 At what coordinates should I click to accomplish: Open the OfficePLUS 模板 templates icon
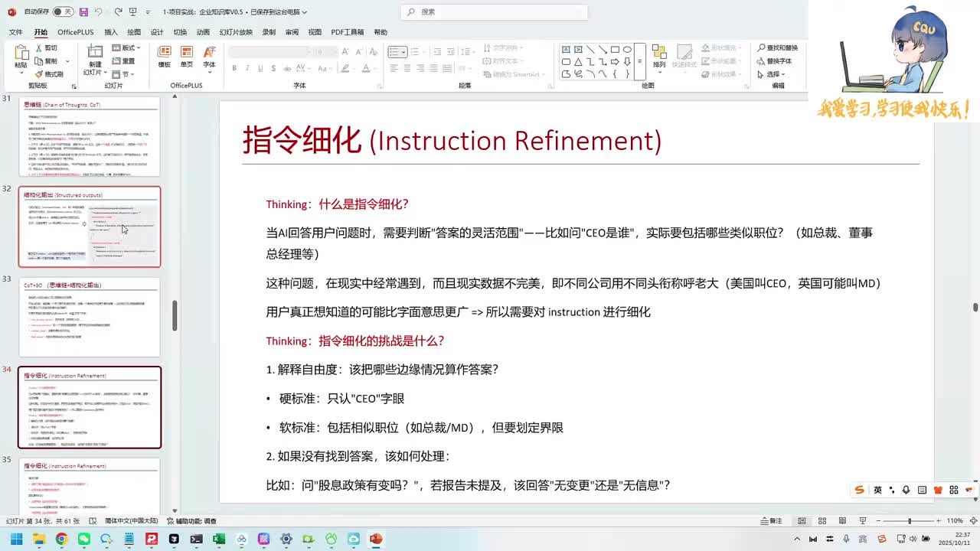tap(164, 57)
